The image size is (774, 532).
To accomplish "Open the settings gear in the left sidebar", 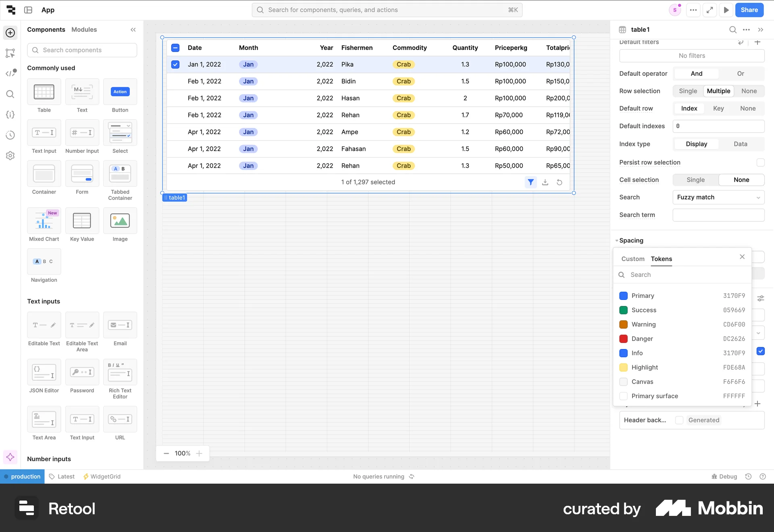I will (x=10, y=156).
